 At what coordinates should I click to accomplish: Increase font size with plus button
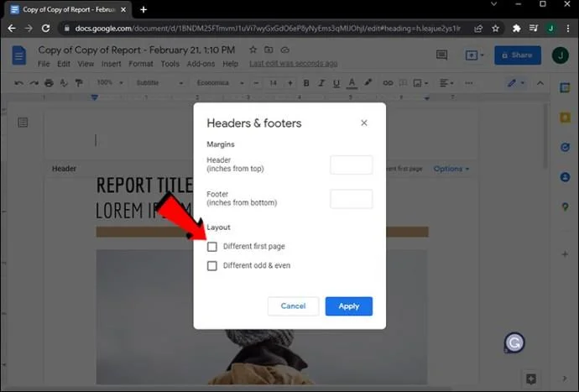click(290, 83)
